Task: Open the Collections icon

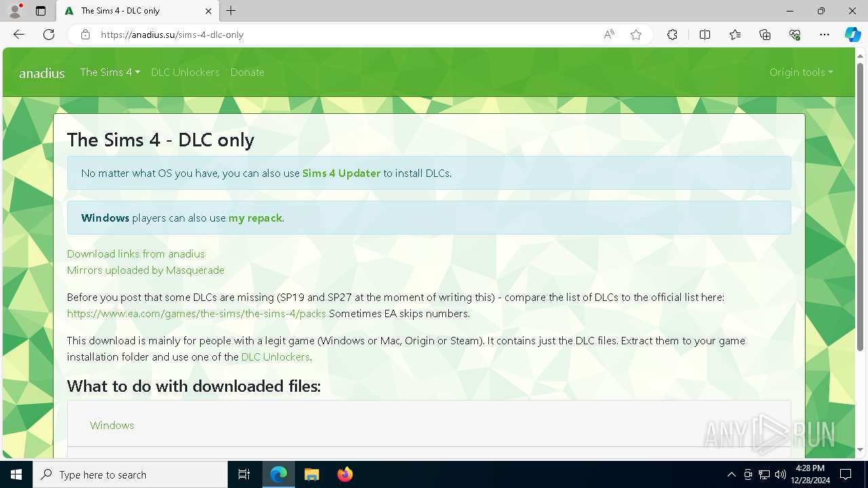Action: coord(765,35)
